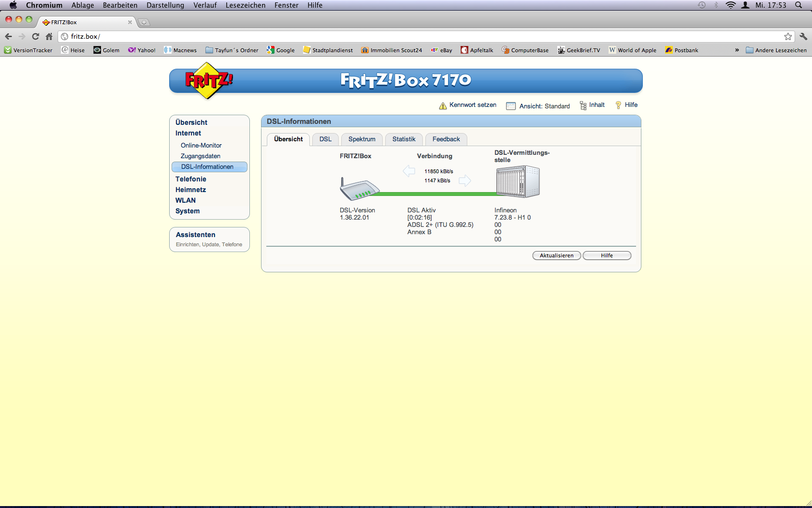The width and height of the screenshot is (812, 508).
Task: Reload the page with the refresh icon
Action: 35,36
